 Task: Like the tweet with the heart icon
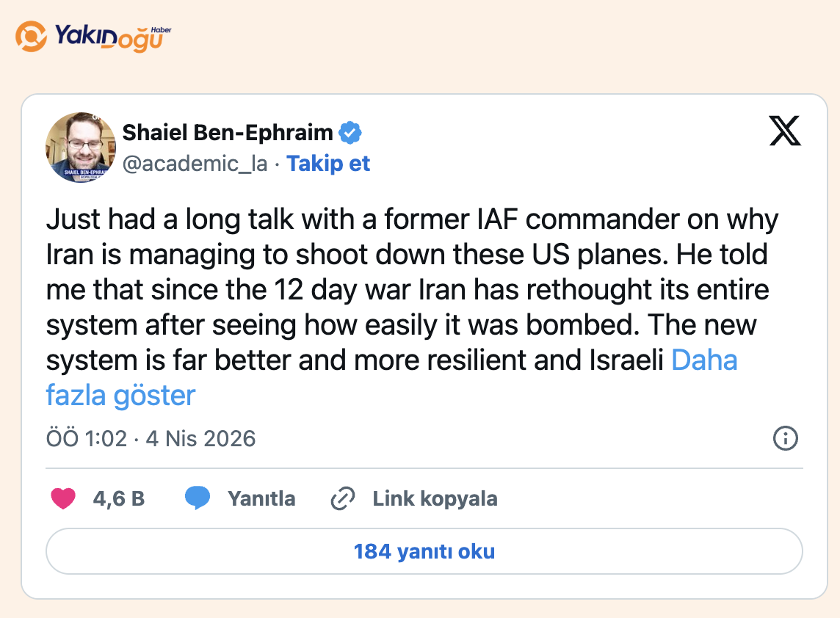tap(63, 499)
